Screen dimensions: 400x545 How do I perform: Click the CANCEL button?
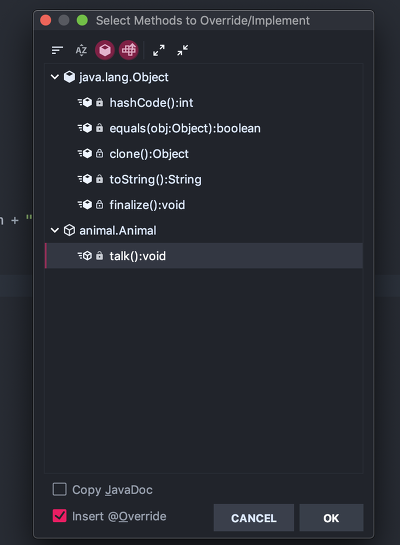pyautogui.click(x=254, y=518)
